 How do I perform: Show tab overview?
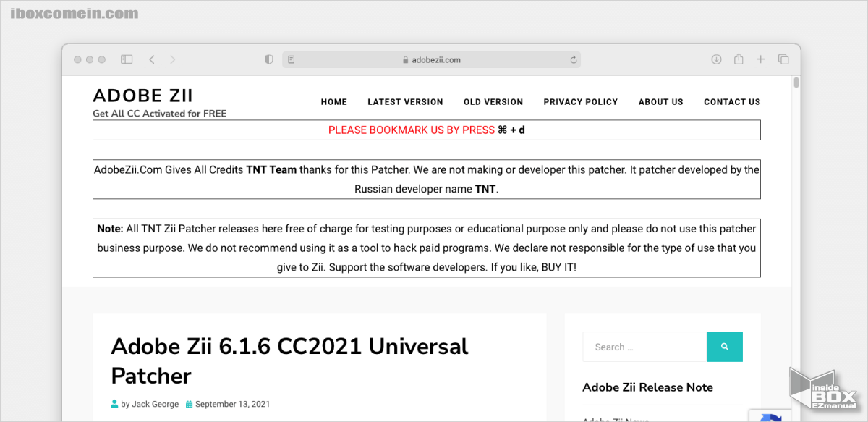pos(783,59)
